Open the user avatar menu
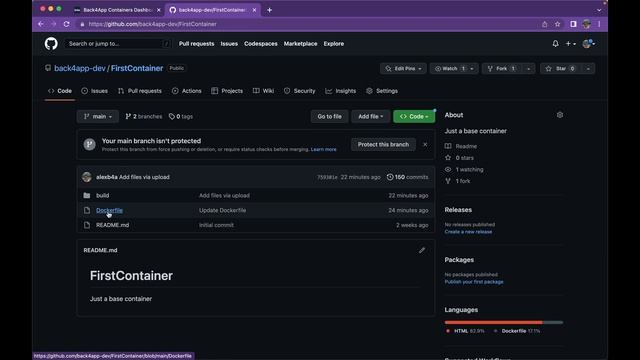 (x=589, y=44)
